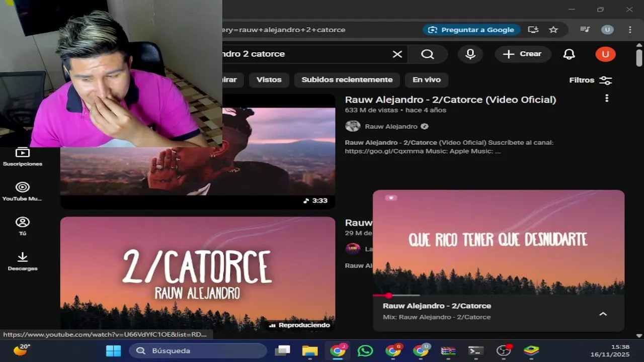644x362 pixels.
Task: Switch to the active Chrome window with J badge
Action: [x=338, y=350]
